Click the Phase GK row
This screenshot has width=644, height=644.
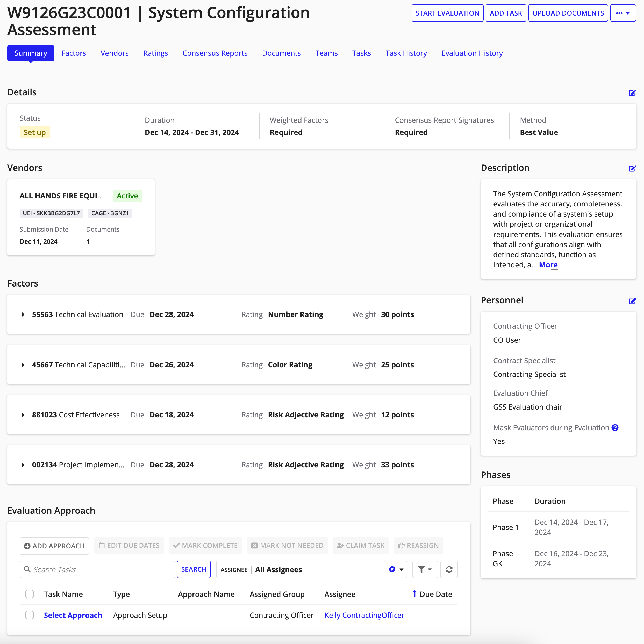(558, 558)
